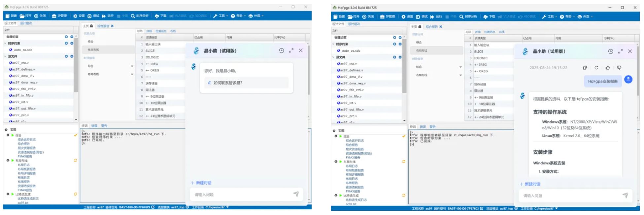Click green run arrow for 布局布线 in right window
Viewport: 644px width, 215px height.
[x=341, y=162]
